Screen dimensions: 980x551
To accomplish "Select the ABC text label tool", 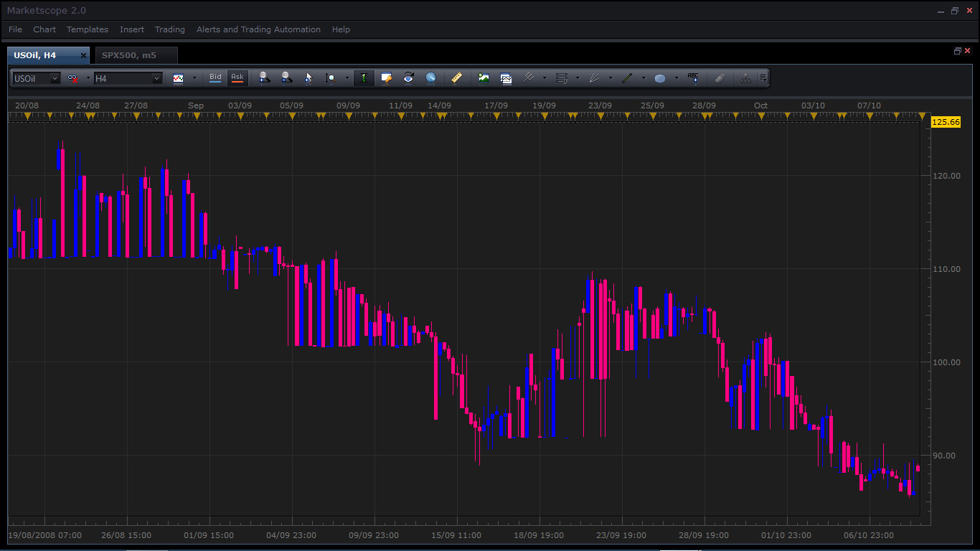I will (692, 77).
